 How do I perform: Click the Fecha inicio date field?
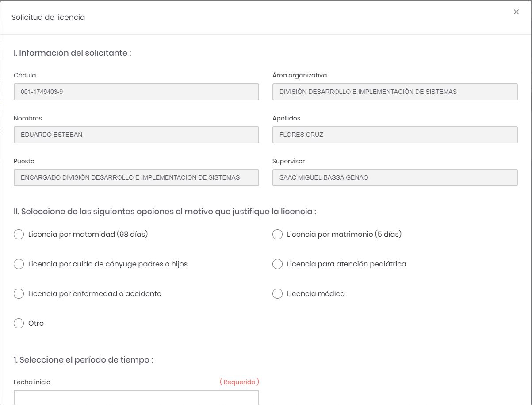[136, 397]
